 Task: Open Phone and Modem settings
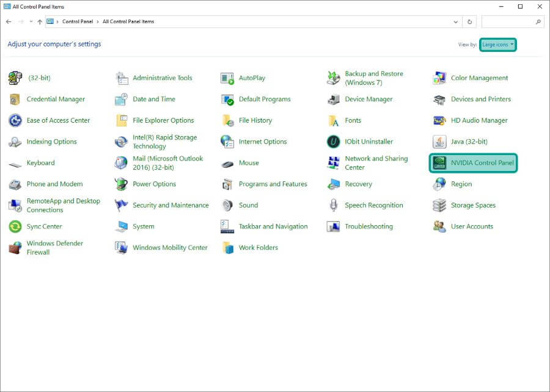point(55,184)
